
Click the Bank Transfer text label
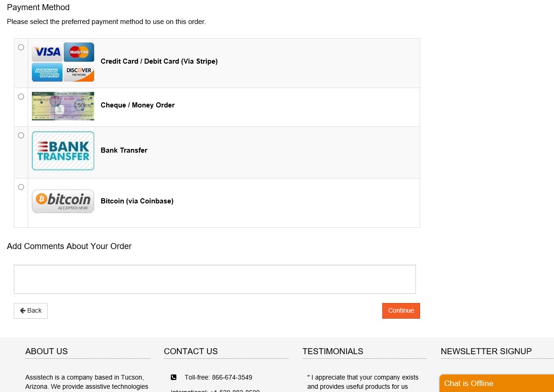click(x=124, y=150)
